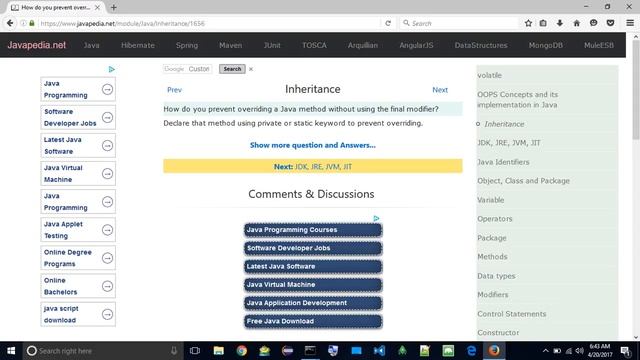Screen dimensions: 640x360
Task: Open a new browser tab with plus
Action: pos(113,7)
